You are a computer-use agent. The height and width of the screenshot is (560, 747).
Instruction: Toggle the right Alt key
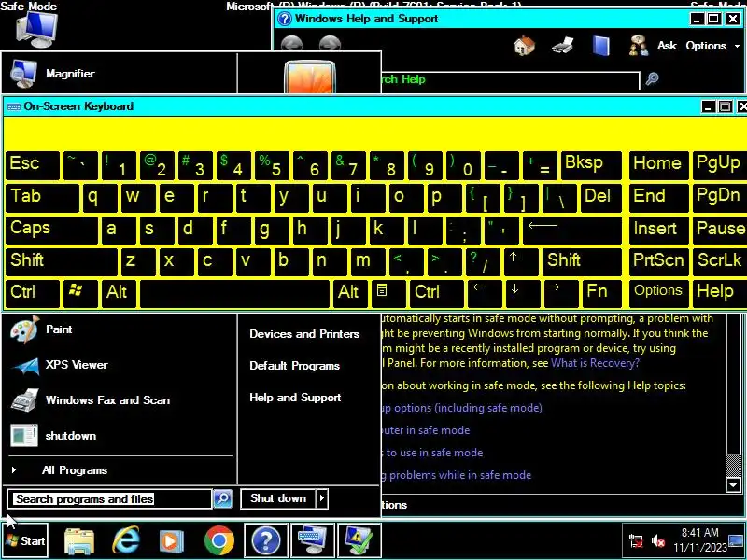(x=350, y=293)
